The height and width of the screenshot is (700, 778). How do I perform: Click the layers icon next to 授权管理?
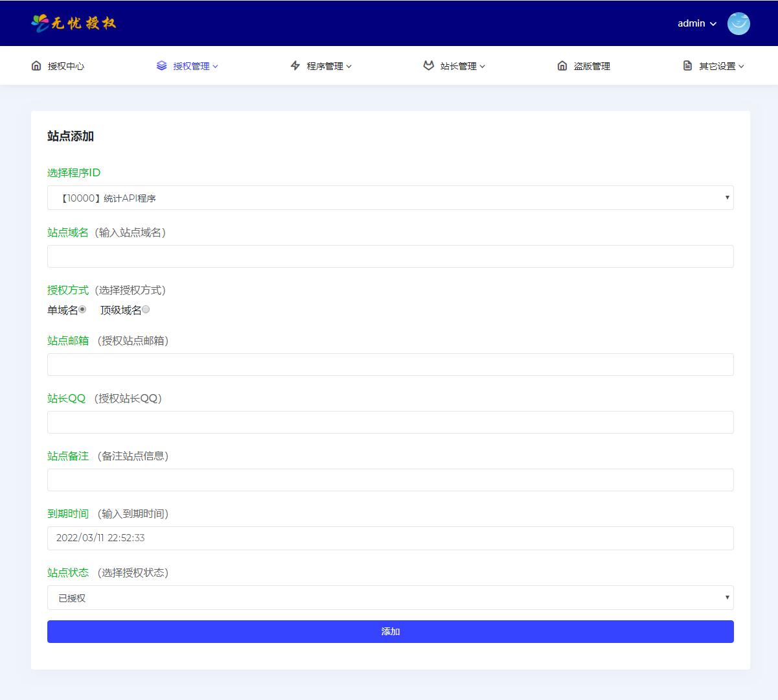(x=161, y=65)
